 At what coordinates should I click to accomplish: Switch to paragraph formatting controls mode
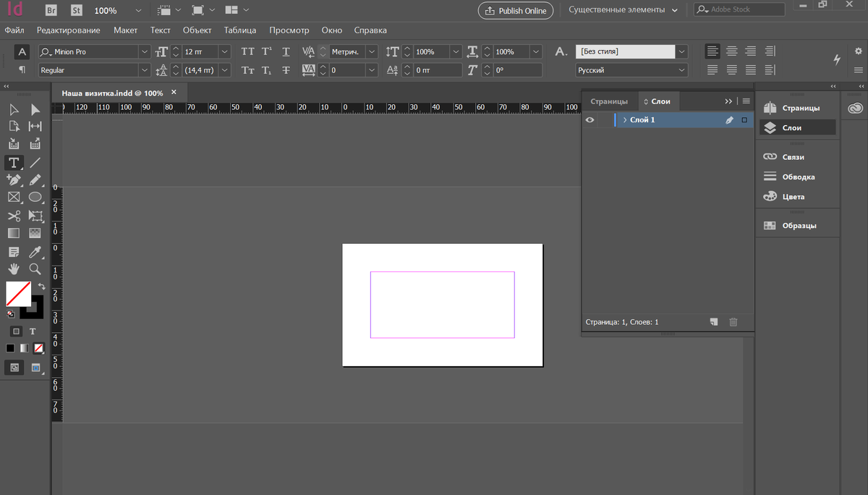point(22,70)
